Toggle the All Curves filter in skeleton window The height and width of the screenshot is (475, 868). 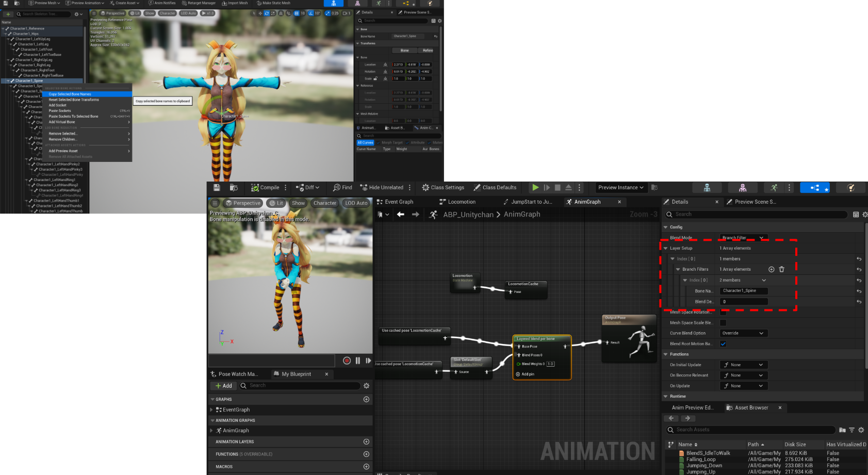365,143
